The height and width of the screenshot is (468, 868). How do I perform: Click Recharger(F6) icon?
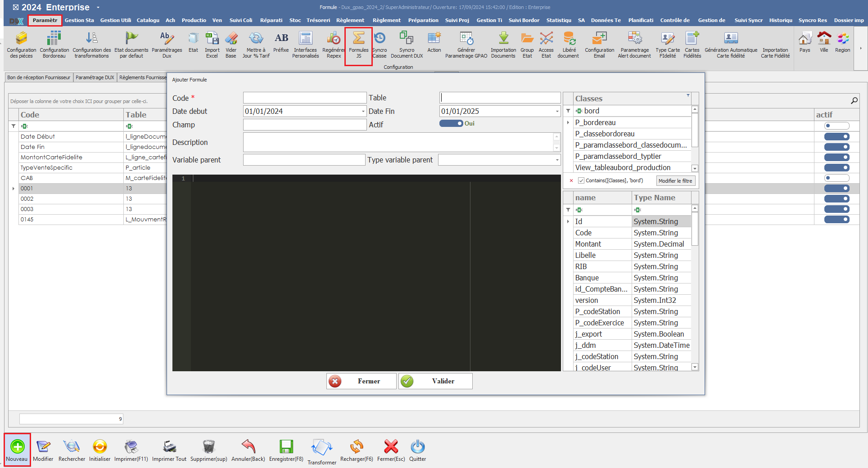(357, 450)
